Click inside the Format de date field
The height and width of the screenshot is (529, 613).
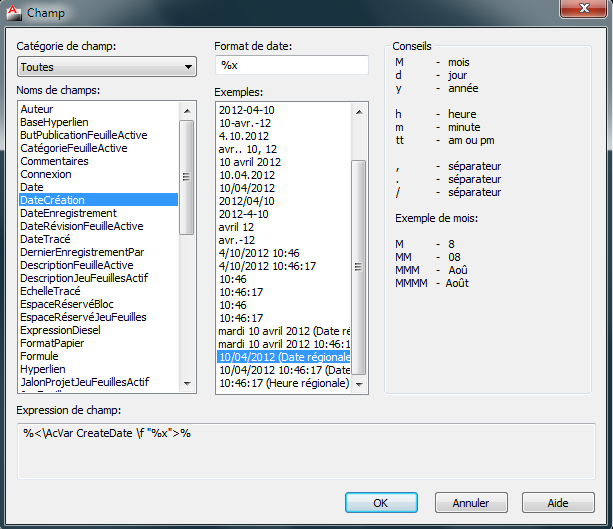pyautogui.click(x=292, y=65)
